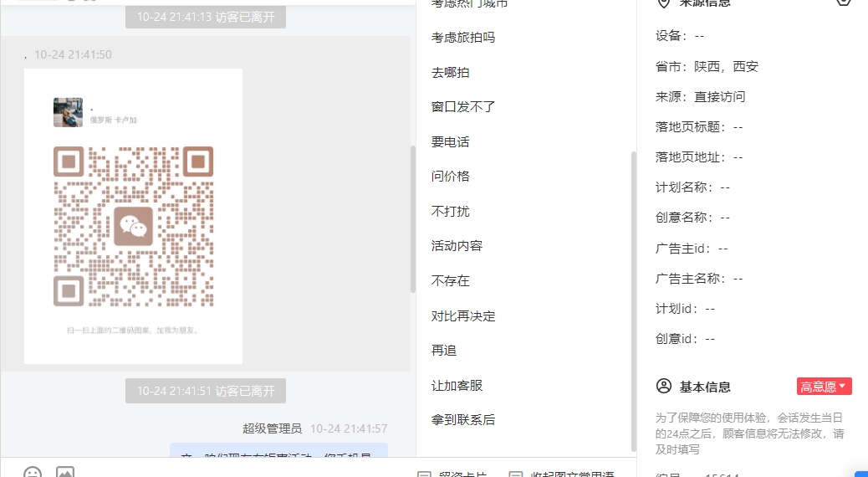Select quick phrase 不存在
The height and width of the screenshot is (477, 868).
[450, 281]
